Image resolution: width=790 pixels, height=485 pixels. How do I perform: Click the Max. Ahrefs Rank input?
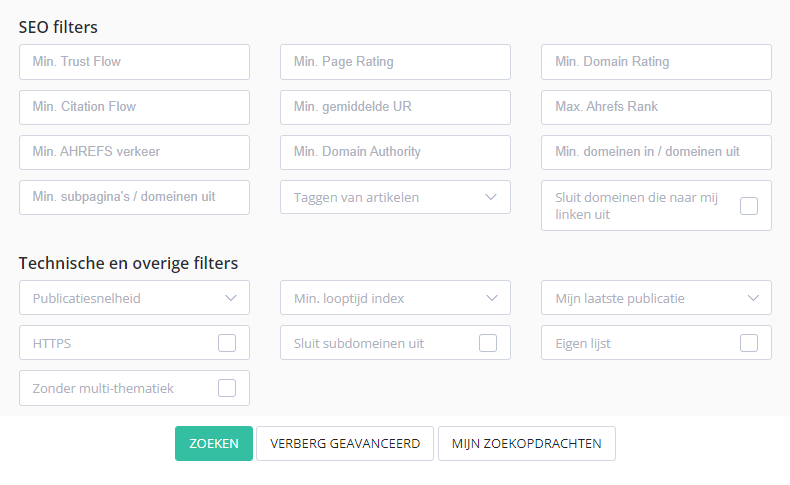point(656,107)
